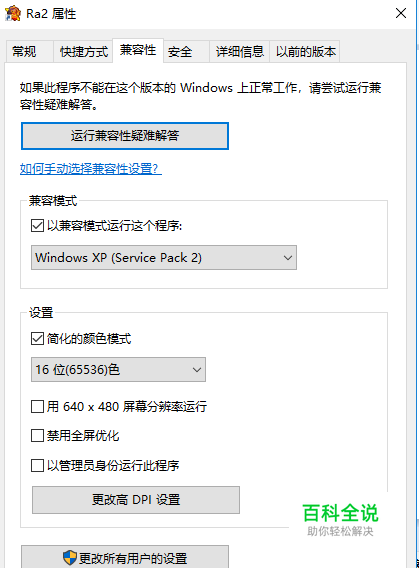Click 更改高 DPI 设置 button
This screenshot has height=568, width=419.
136,500
